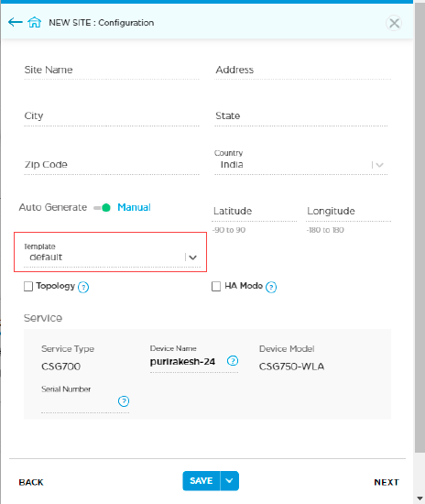Click the Auto Generate label
This screenshot has height=504, width=425.
click(x=53, y=208)
